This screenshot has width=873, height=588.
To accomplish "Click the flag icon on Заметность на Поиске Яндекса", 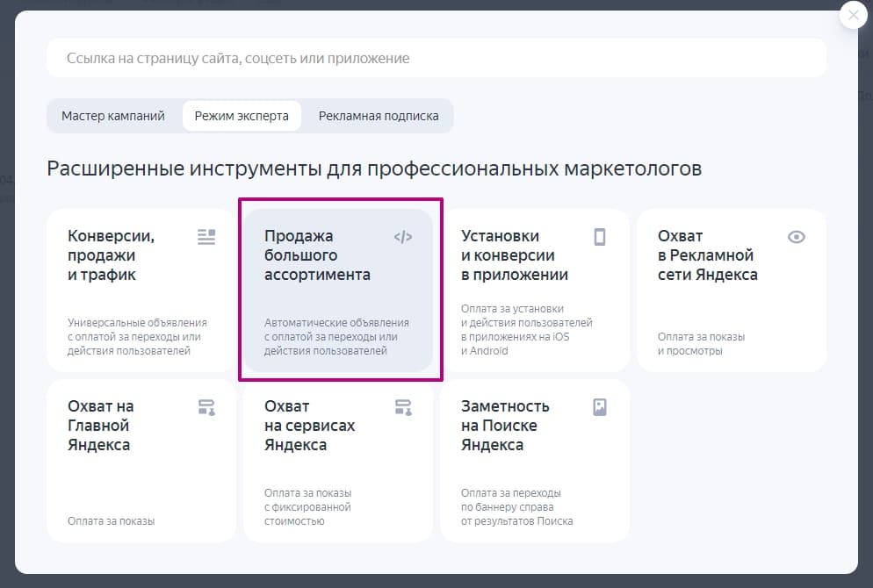I will click(x=599, y=405).
